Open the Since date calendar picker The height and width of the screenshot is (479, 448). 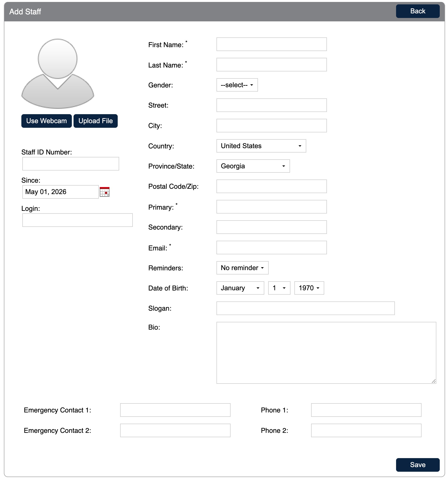tap(105, 192)
